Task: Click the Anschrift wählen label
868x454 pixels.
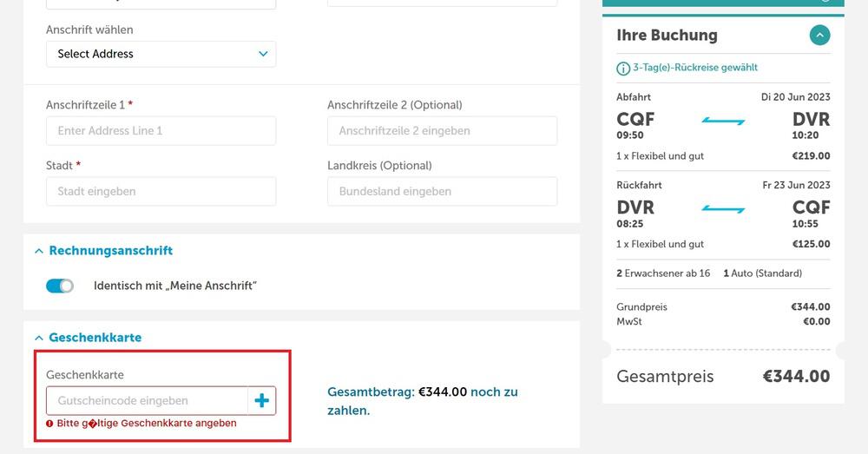Action: [x=89, y=30]
